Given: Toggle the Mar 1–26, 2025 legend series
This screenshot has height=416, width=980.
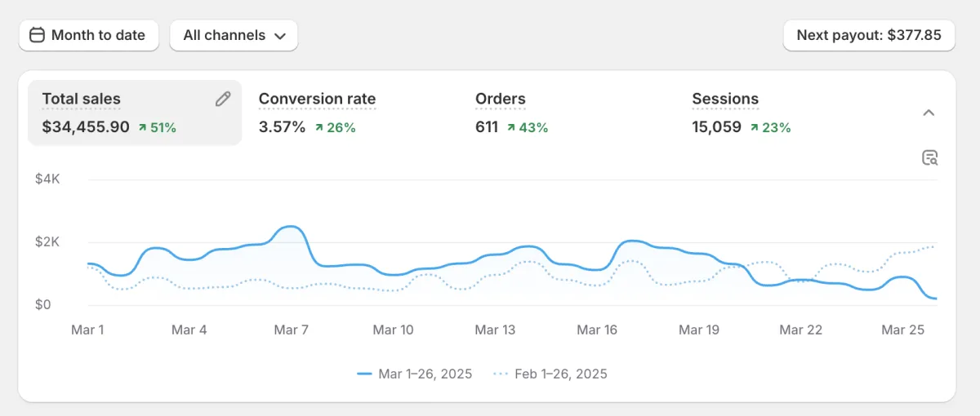Looking at the screenshot, I should coord(415,374).
